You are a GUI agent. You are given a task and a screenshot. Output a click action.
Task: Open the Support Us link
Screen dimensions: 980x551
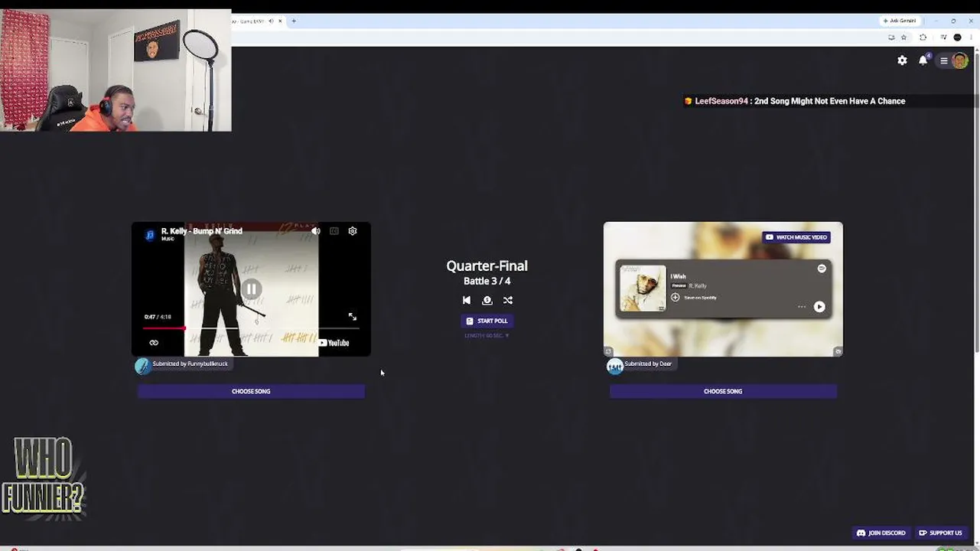pyautogui.click(x=940, y=533)
